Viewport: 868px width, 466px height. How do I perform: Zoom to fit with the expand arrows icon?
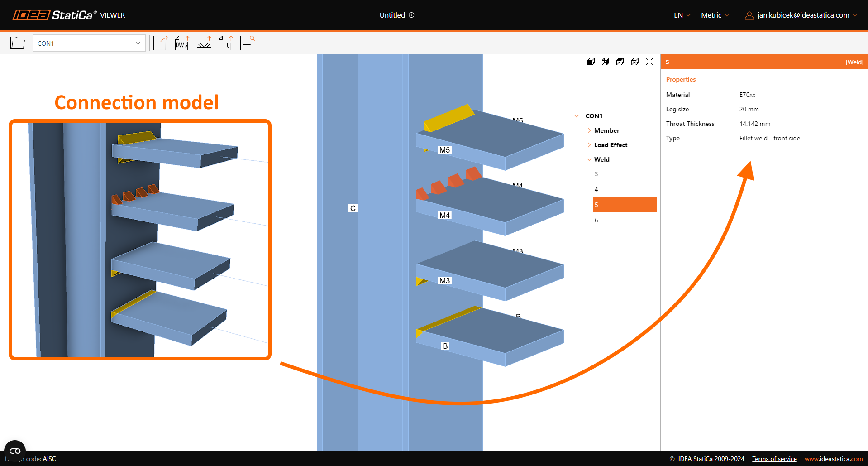[649, 62]
